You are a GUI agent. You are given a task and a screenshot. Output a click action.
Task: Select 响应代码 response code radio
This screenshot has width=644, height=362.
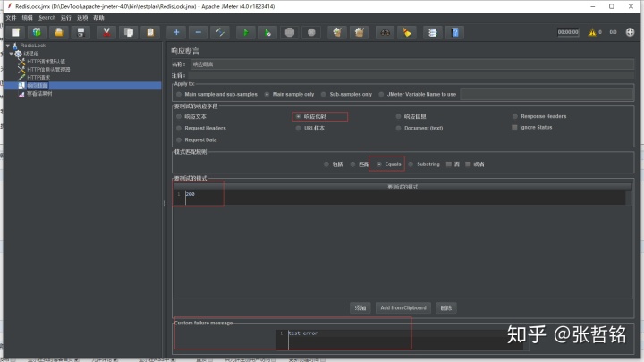pos(311,116)
